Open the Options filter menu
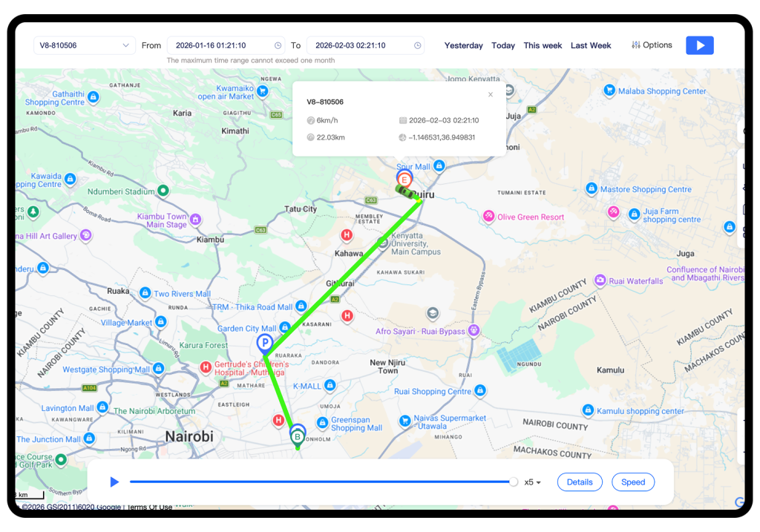This screenshot has height=532, width=760. click(652, 45)
